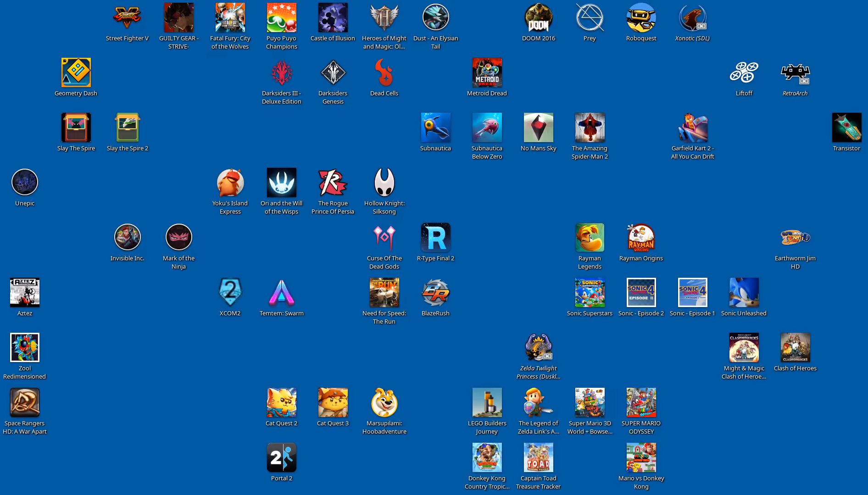
Task: Open the Street Fighter V icon
Action: click(127, 17)
